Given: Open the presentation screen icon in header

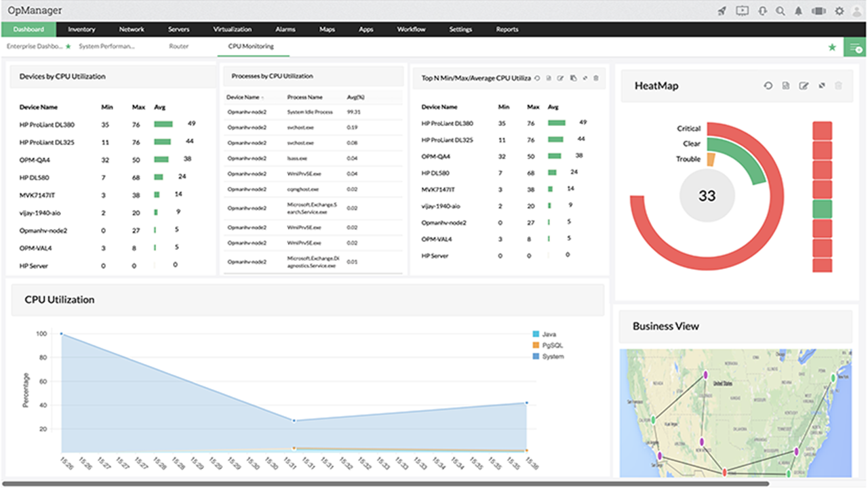Looking at the screenshot, I should [742, 11].
